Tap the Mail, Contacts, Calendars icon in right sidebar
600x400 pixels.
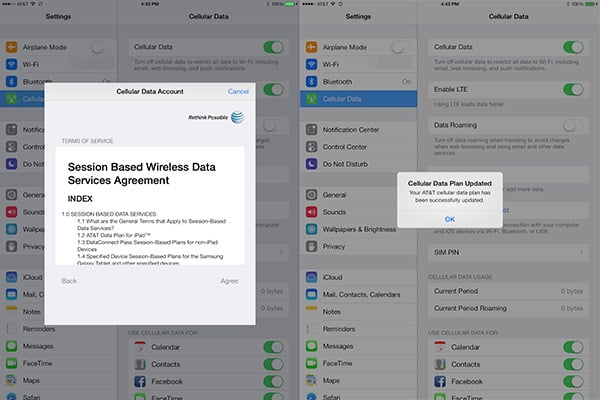[x=311, y=294]
